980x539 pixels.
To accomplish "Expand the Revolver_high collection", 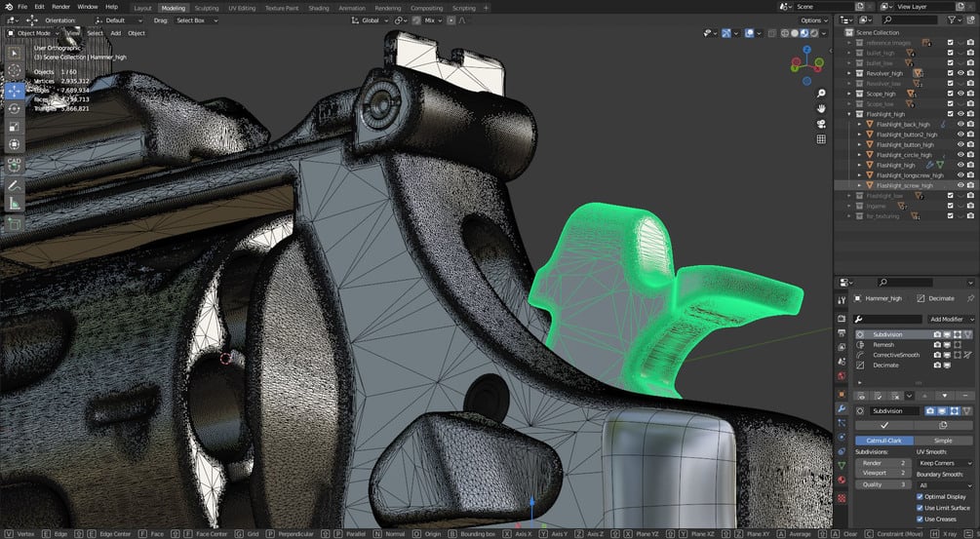I will (848, 73).
